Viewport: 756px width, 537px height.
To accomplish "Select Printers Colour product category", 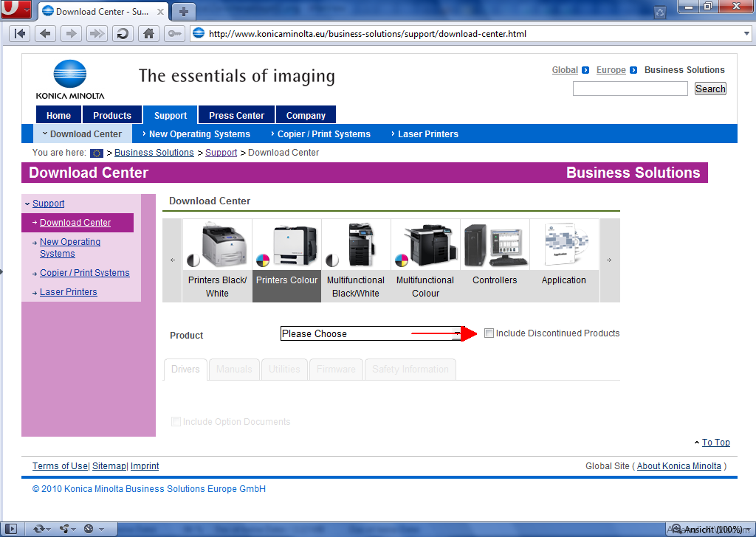I will 287,260.
